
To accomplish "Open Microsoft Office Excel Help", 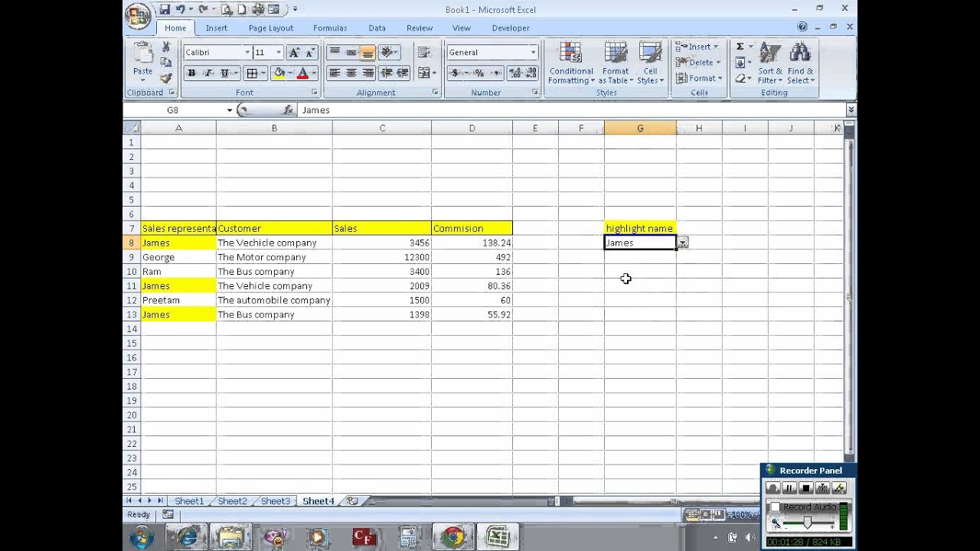I will point(802,27).
